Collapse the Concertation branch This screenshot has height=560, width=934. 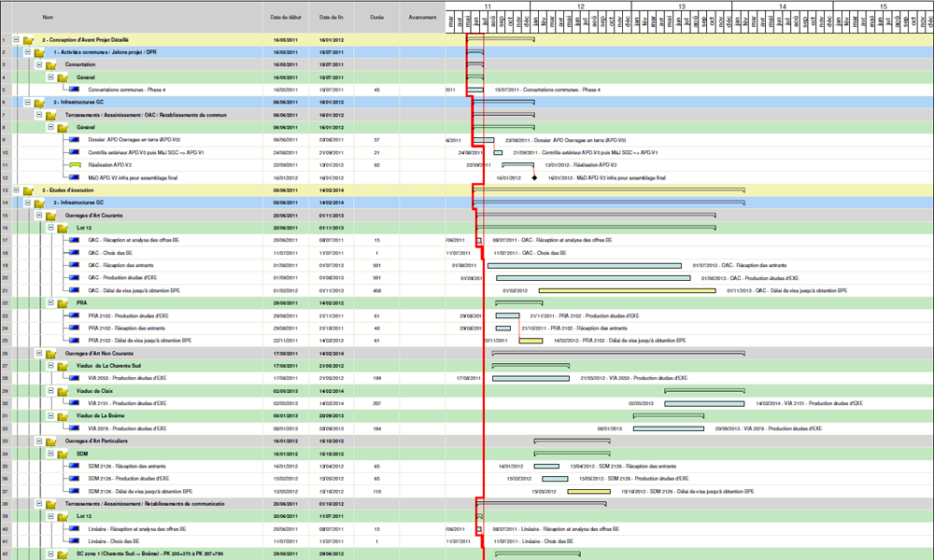[38, 64]
